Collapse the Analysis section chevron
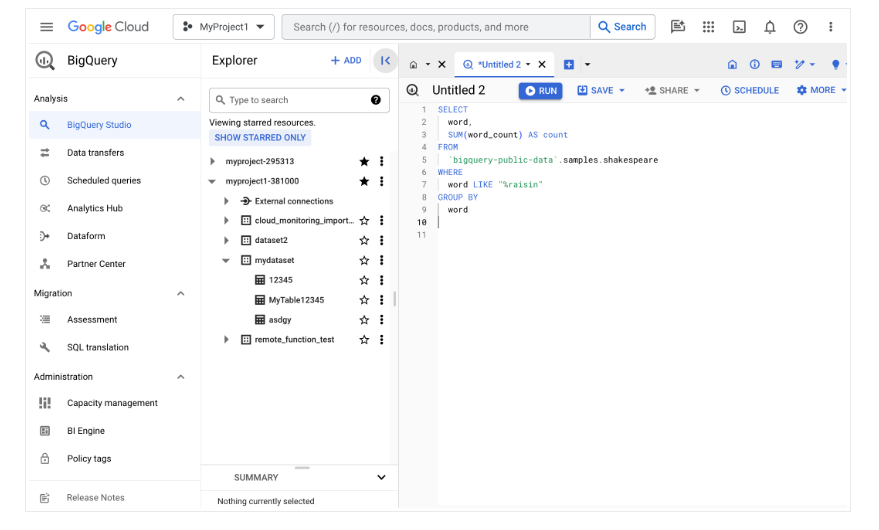Screen dimensions: 879x530 [x=181, y=99]
